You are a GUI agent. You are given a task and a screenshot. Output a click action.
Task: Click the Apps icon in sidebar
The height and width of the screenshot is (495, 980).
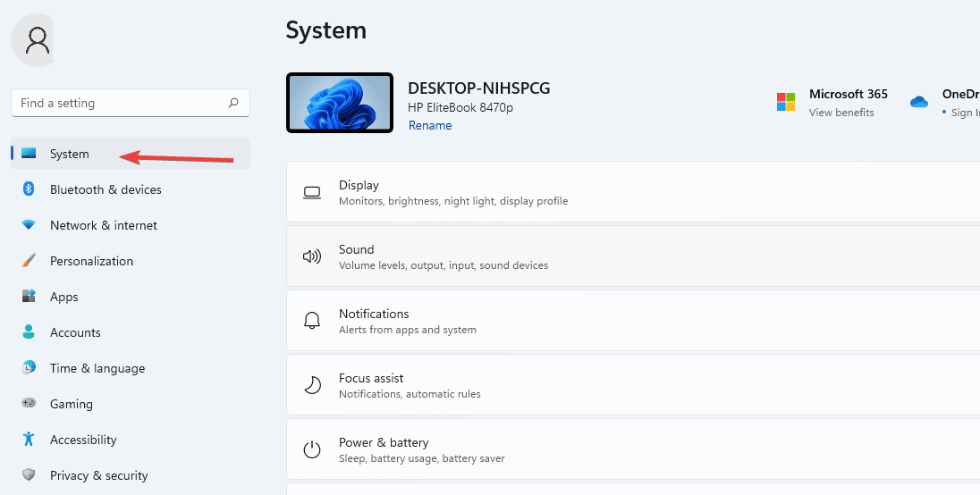(29, 296)
